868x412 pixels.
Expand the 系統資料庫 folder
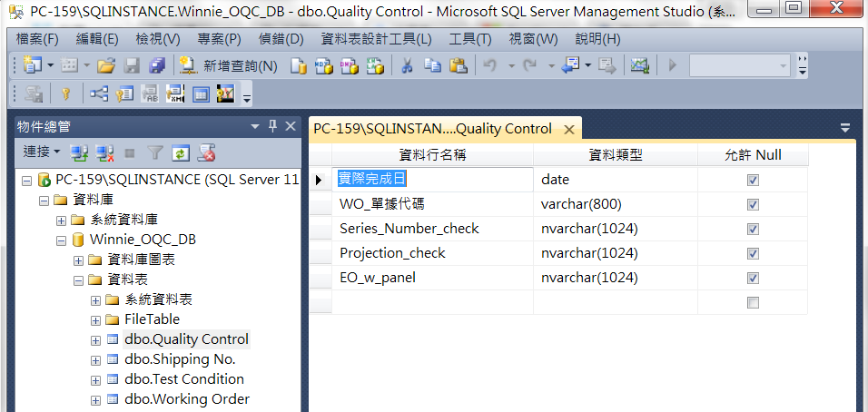pos(61,221)
